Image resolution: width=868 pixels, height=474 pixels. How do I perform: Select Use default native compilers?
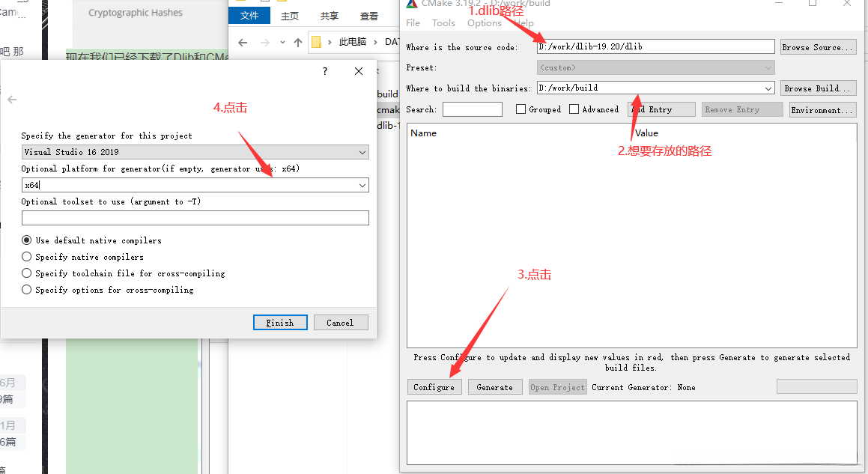[26, 240]
